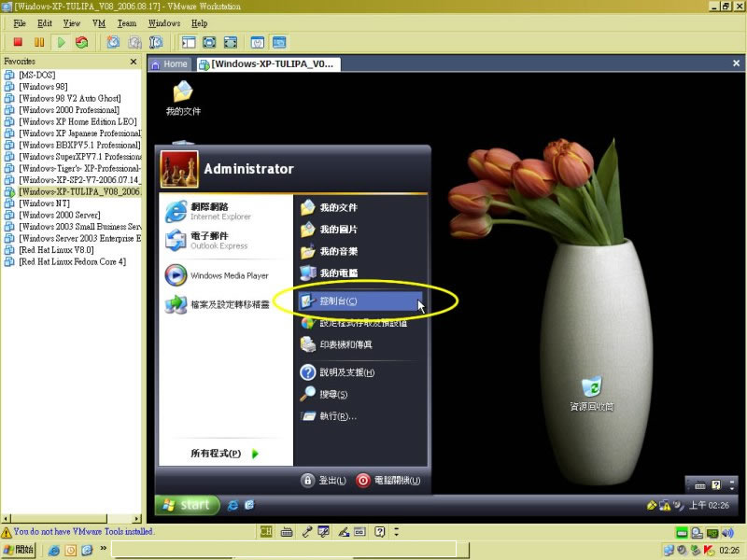
Task: Suspend the virtual machine with the pause icon
Action: pos(39,42)
